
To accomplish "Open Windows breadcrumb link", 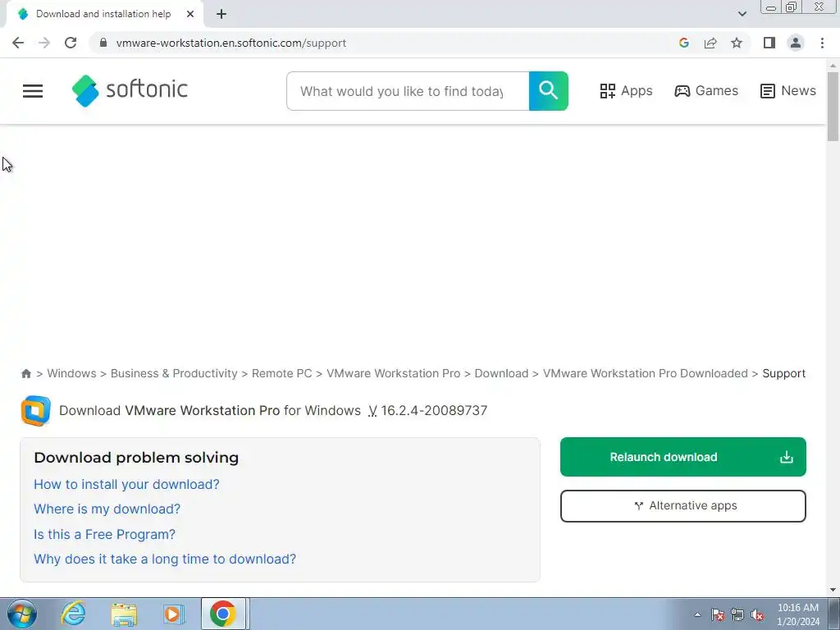I will click(72, 373).
